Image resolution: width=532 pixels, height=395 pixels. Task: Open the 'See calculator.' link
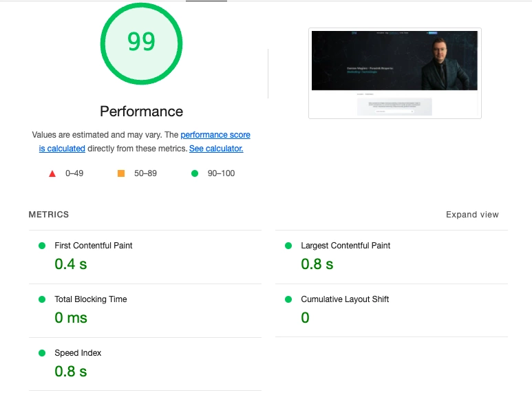(215, 149)
